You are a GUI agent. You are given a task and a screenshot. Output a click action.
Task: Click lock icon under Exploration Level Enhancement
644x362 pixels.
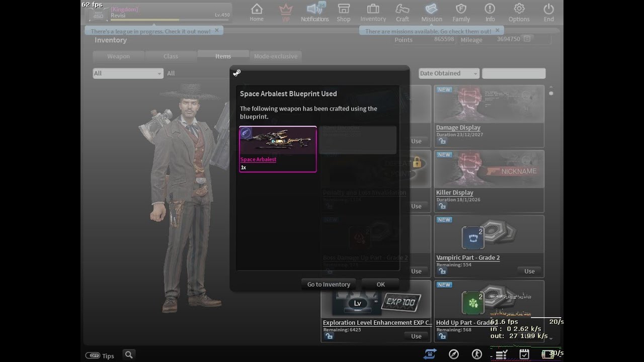coord(329,336)
